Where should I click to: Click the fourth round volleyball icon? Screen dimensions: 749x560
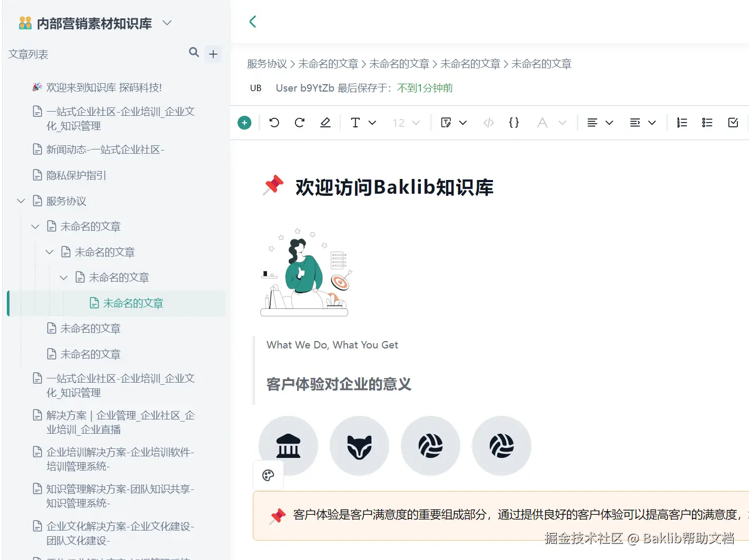point(501,446)
